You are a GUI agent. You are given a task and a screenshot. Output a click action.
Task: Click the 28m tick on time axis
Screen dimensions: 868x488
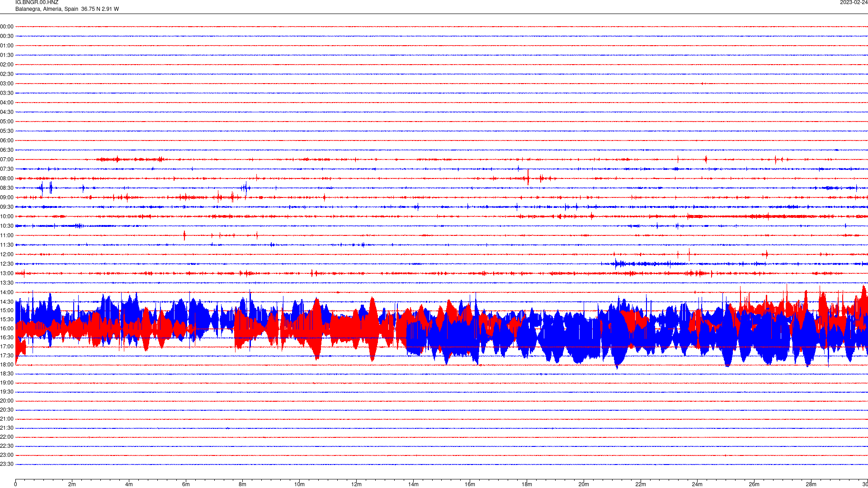(811, 484)
